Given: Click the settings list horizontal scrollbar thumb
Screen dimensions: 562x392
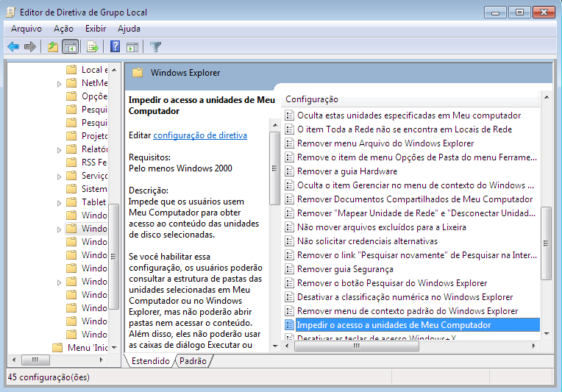Looking at the screenshot, I should (x=357, y=346).
